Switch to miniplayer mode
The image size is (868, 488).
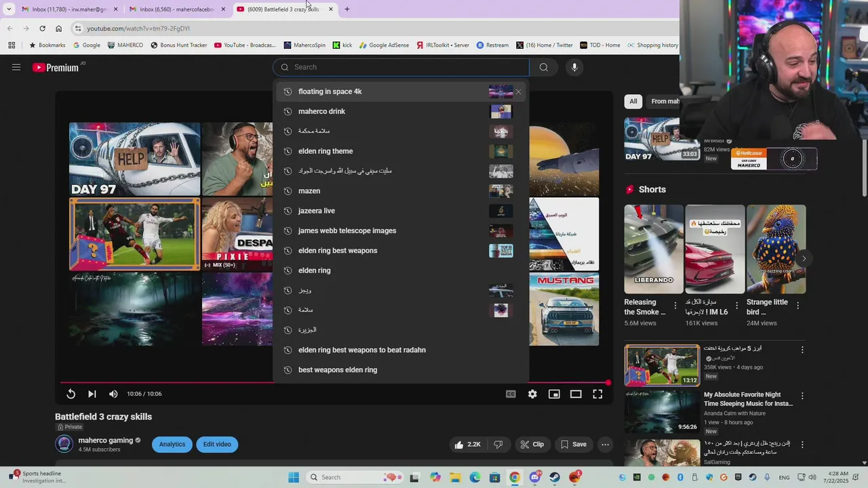(554, 394)
